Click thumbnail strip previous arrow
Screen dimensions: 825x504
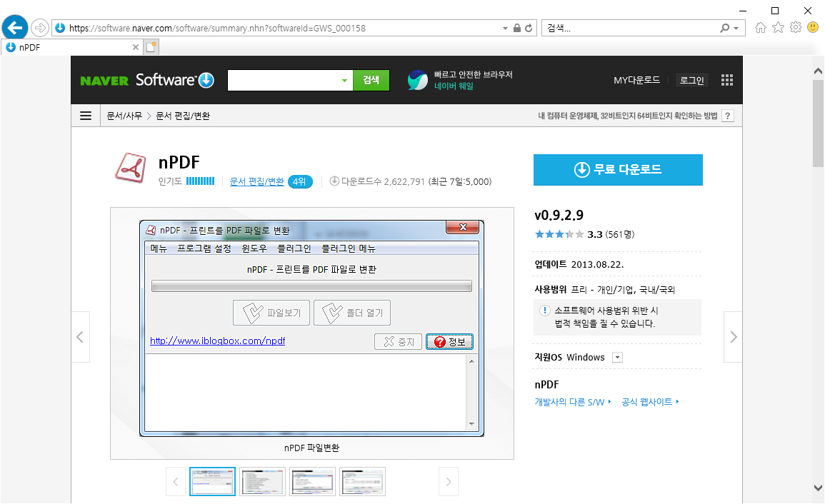tap(176, 481)
